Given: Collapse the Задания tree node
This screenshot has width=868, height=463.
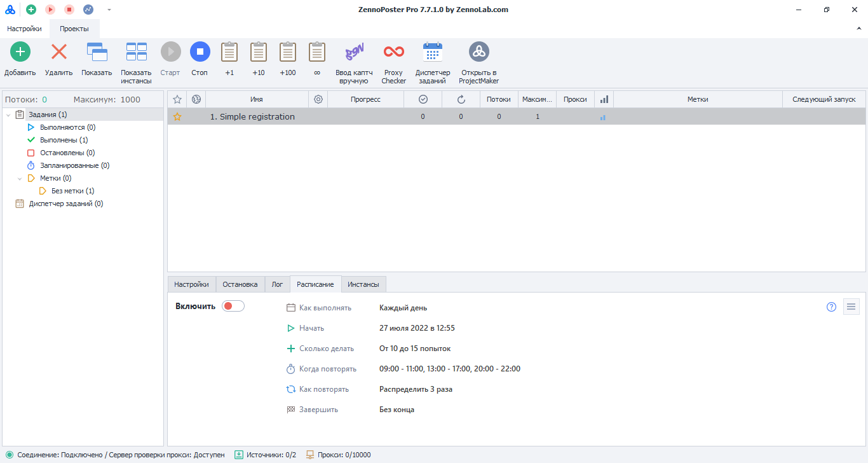Looking at the screenshot, I should [x=8, y=115].
